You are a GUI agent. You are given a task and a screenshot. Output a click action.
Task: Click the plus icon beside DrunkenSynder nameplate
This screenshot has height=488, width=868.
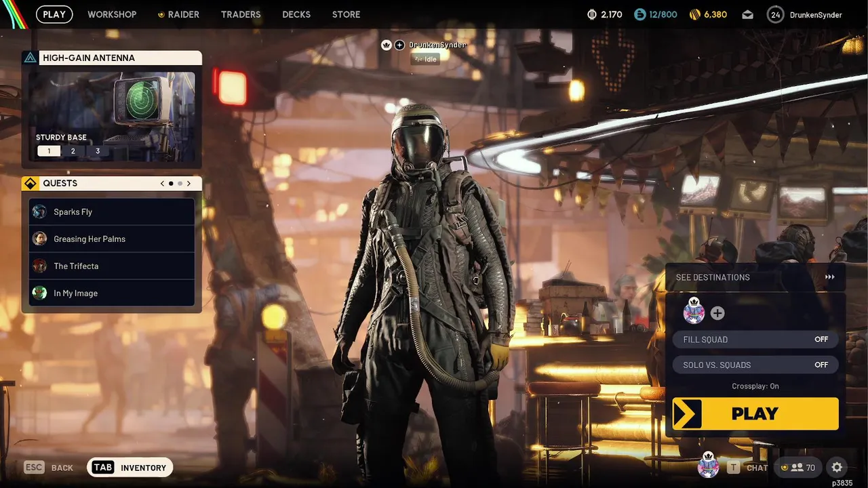pos(399,45)
